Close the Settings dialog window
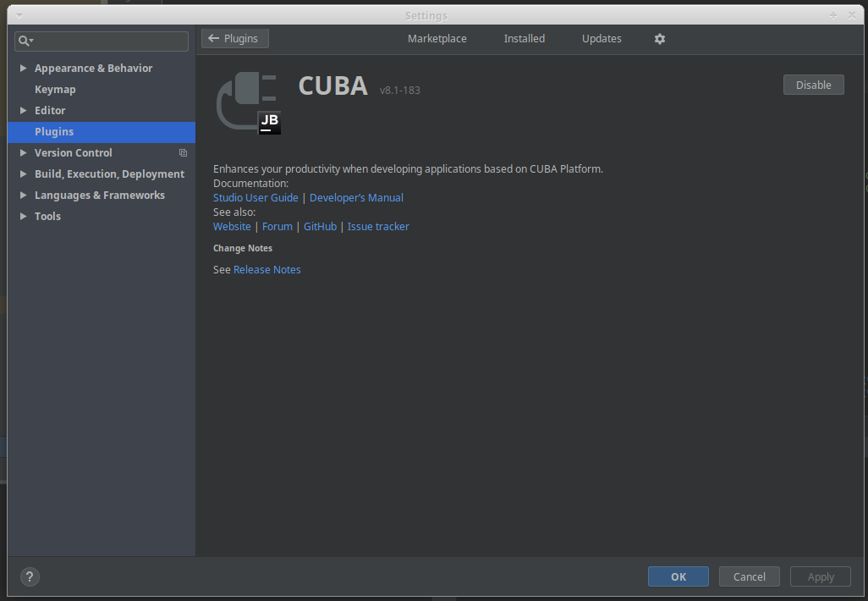Viewport: 868px width, 601px height. coord(852,15)
